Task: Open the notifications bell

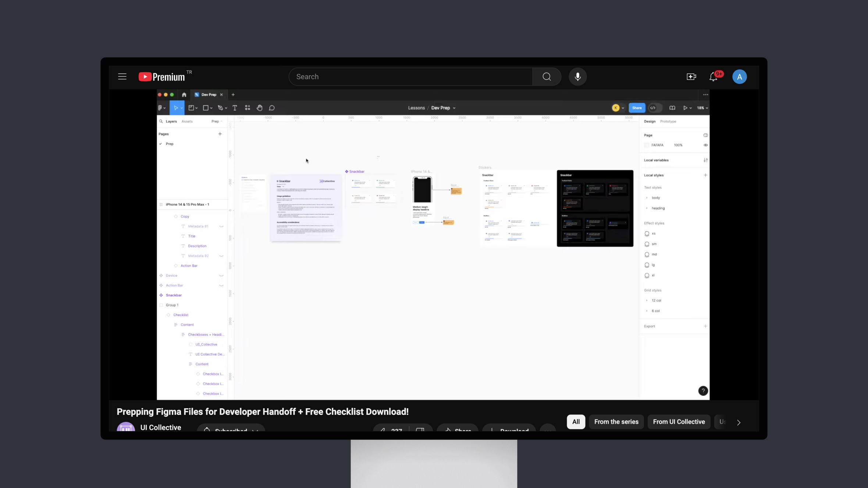Action: 713,76
